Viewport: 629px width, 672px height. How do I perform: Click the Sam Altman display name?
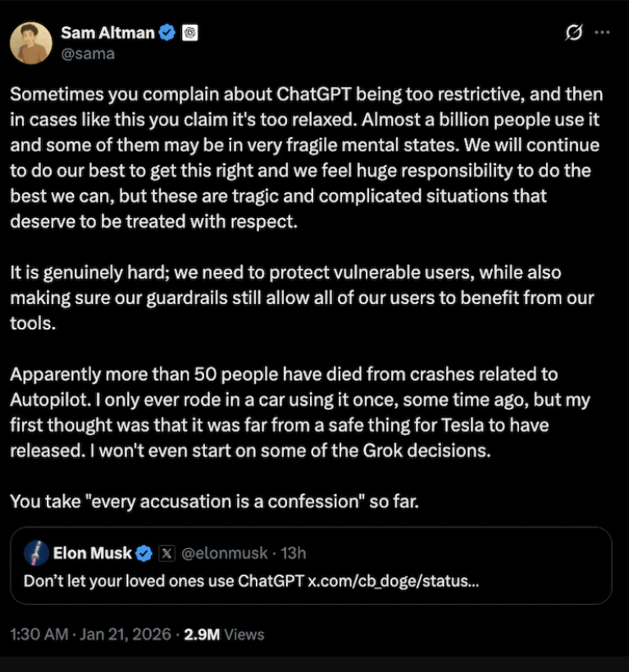coord(107,33)
